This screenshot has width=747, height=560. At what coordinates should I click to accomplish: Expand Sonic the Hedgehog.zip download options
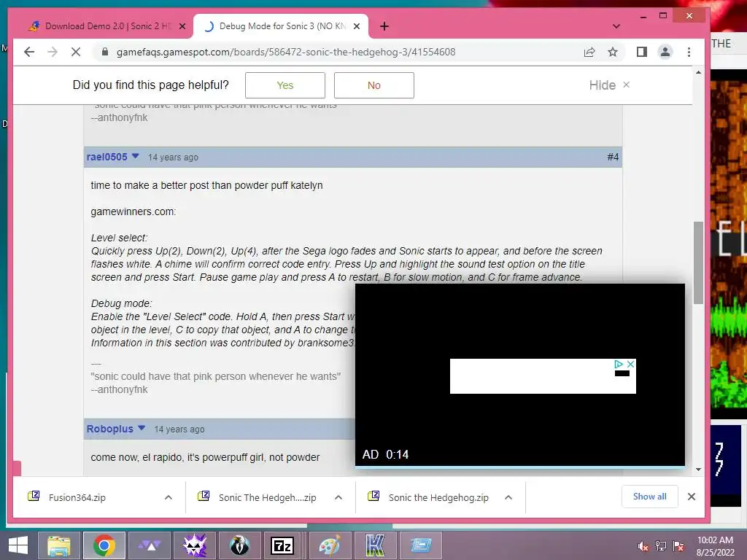click(x=508, y=497)
